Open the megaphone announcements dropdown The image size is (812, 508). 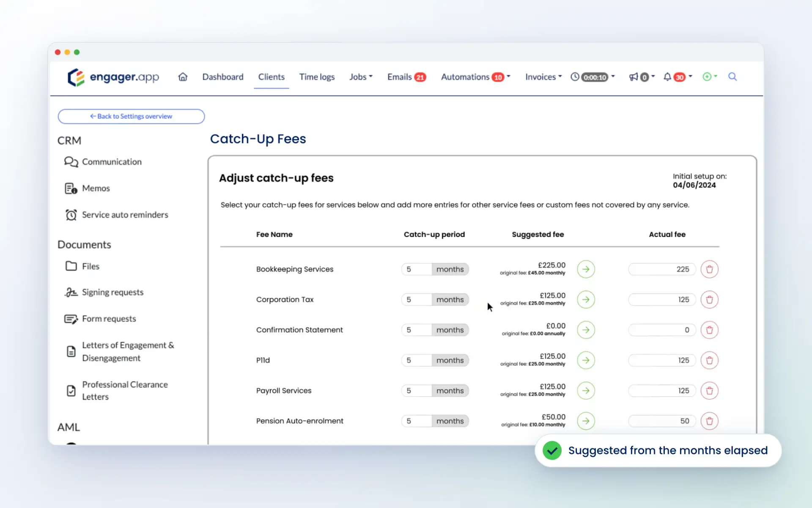point(642,77)
